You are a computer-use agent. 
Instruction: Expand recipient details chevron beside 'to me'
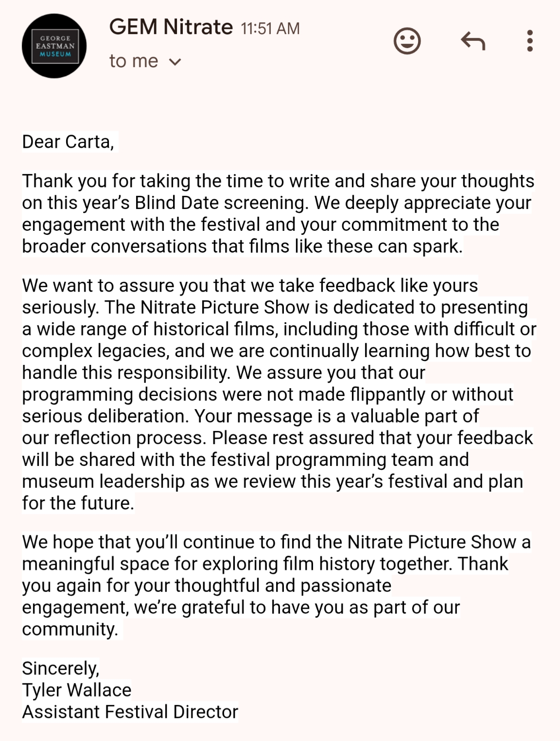click(x=175, y=62)
